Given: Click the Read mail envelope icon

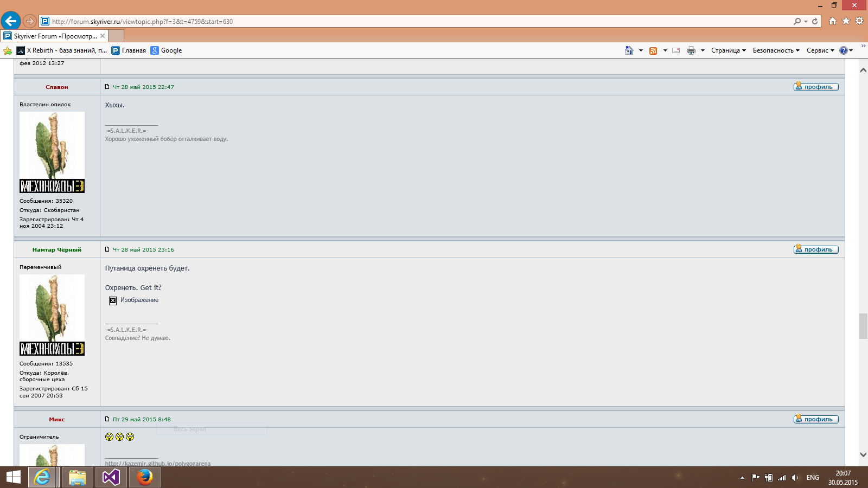Looking at the screenshot, I should [676, 50].
